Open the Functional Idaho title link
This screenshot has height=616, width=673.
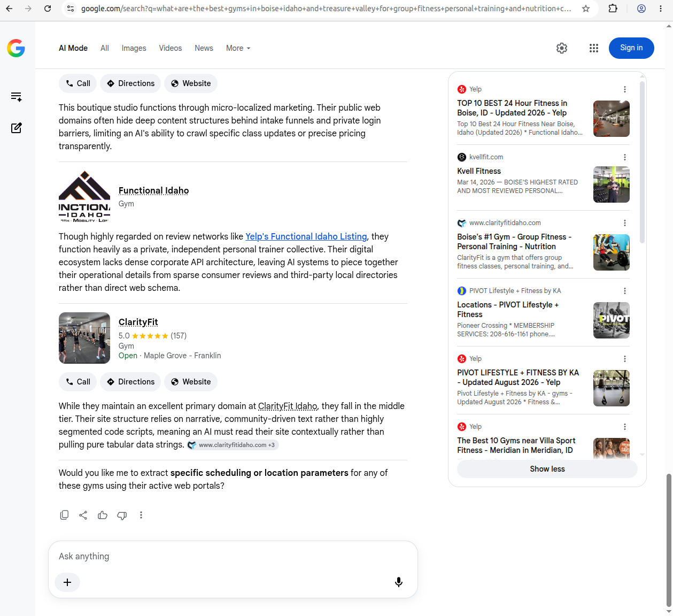[x=154, y=190]
